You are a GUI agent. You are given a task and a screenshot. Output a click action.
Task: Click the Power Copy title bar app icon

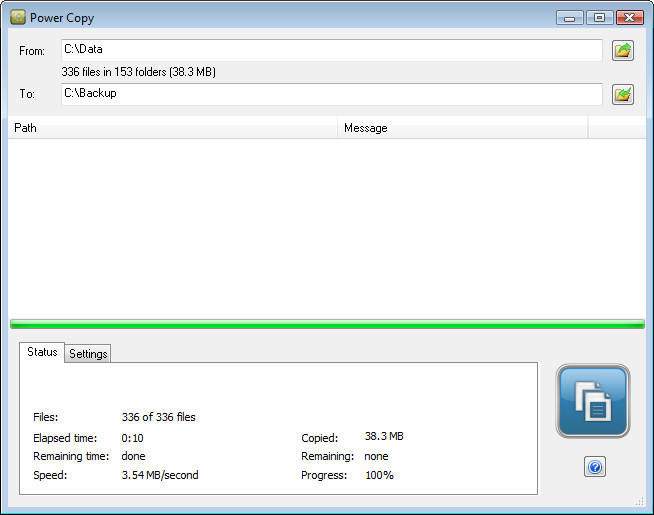pos(18,18)
